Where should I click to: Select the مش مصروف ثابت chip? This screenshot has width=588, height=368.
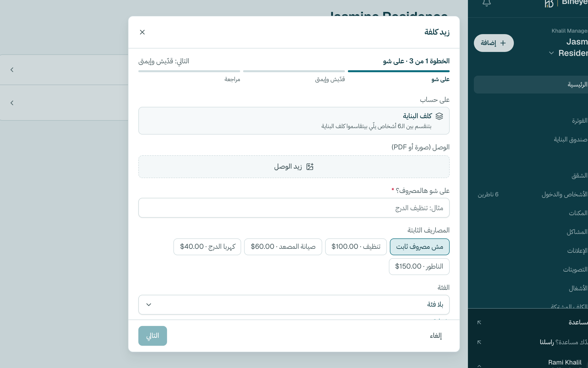pyautogui.click(x=420, y=247)
